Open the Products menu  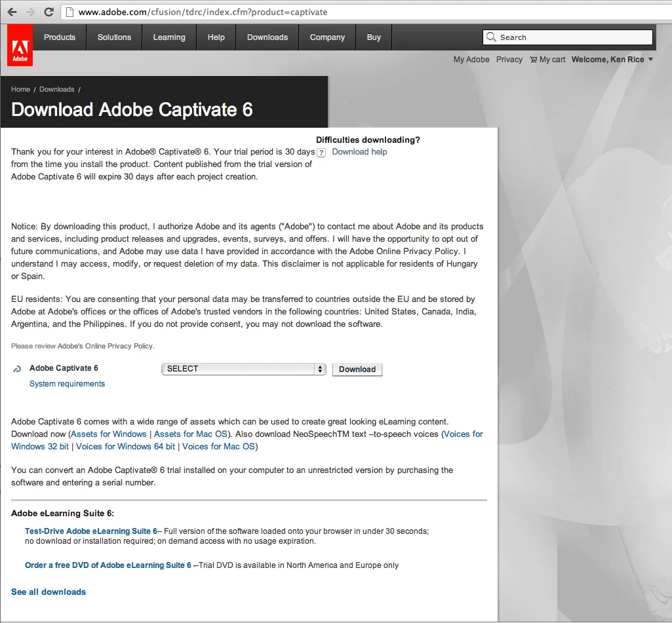coord(60,37)
